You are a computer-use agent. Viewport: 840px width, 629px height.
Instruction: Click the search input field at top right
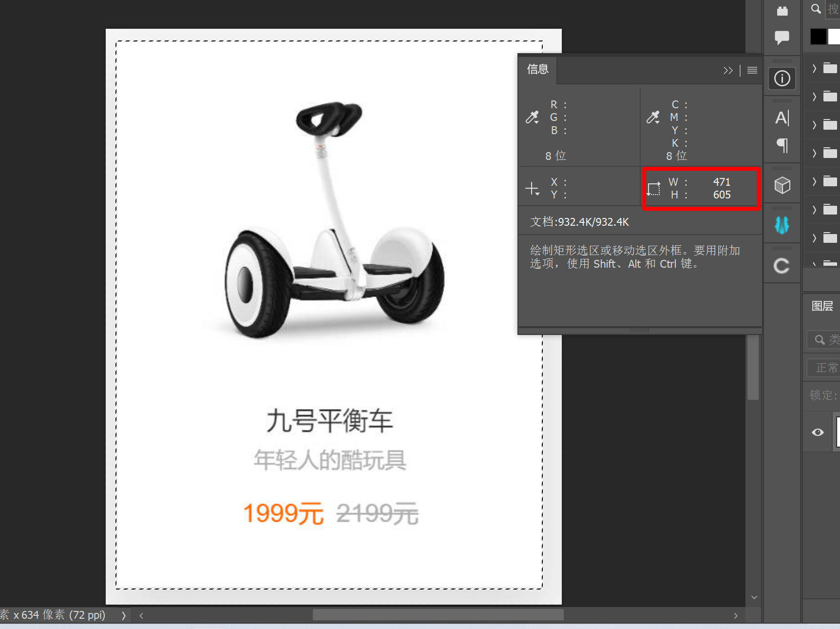click(x=833, y=9)
